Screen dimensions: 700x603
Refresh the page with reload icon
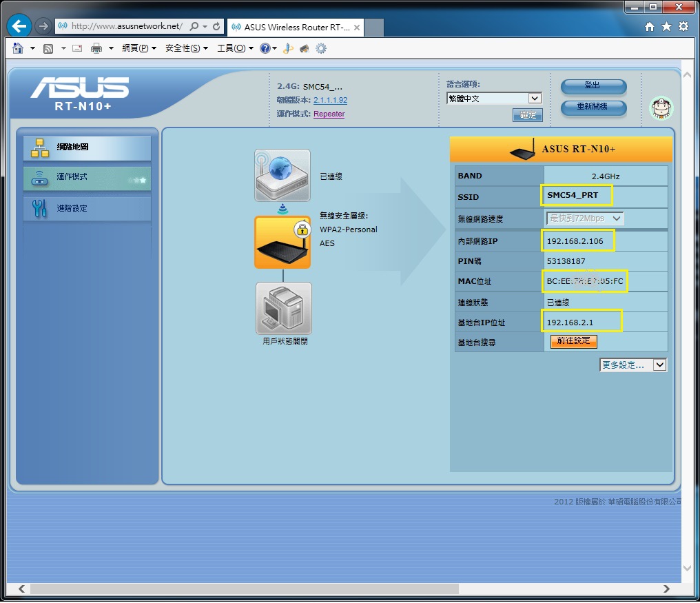tap(216, 26)
